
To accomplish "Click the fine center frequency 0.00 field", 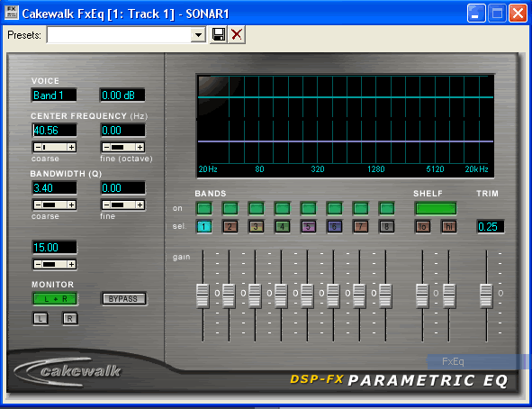I will click(x=123, y=131).
